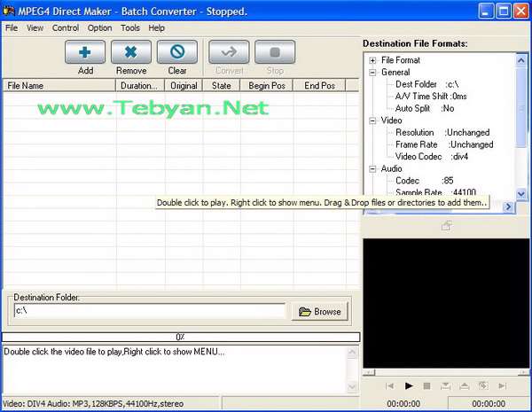Select the Sample Rate :44100 item
This screenshot has width=532, height=412.
click(435, 192)
